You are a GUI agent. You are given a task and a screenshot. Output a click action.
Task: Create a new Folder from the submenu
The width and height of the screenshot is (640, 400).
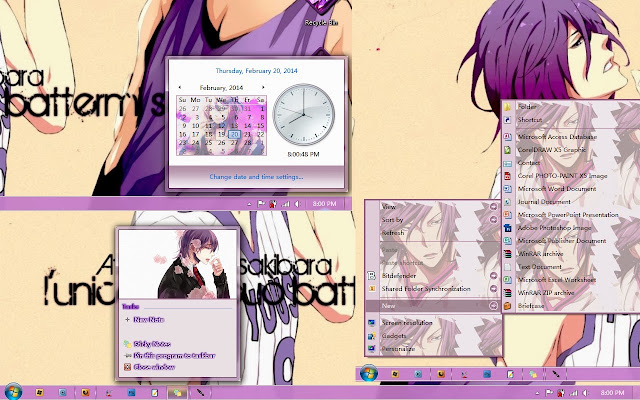(x=571, y=107)
